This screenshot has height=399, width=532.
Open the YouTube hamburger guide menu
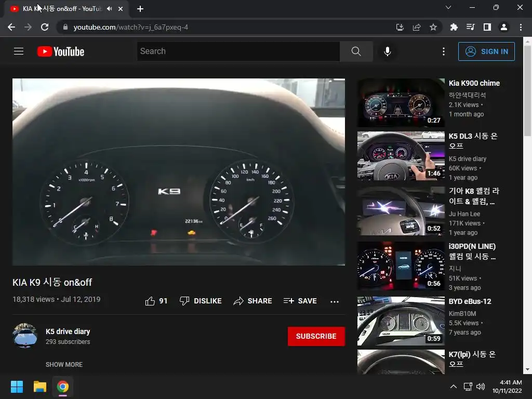coord(19,51)
